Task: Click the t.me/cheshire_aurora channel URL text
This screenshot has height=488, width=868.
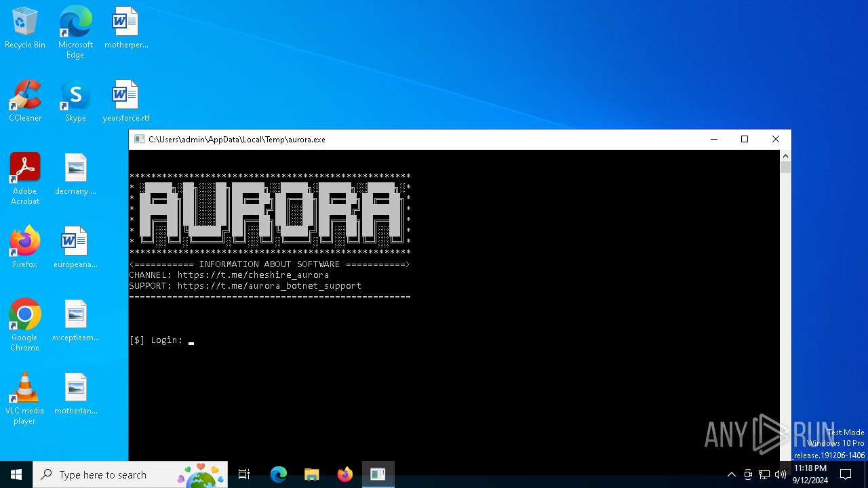Action: [x=253, y=275]
